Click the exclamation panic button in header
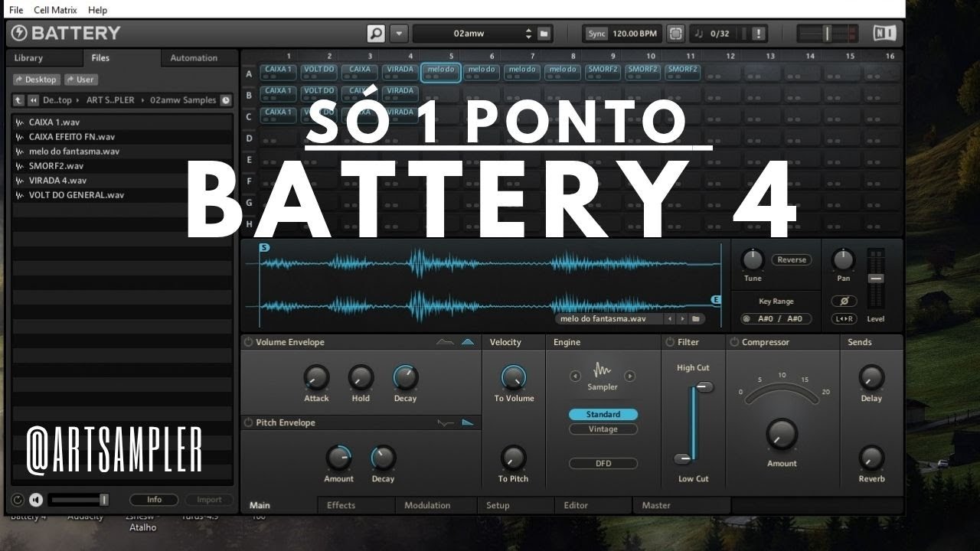This screenshot has height=551, width=980. click(758, 34)
